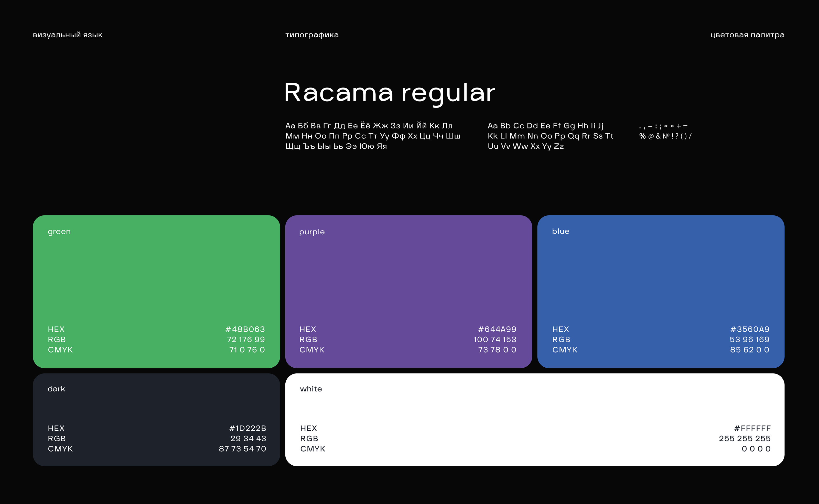Click the white hex value #FFFFFF

click(752, 428)
